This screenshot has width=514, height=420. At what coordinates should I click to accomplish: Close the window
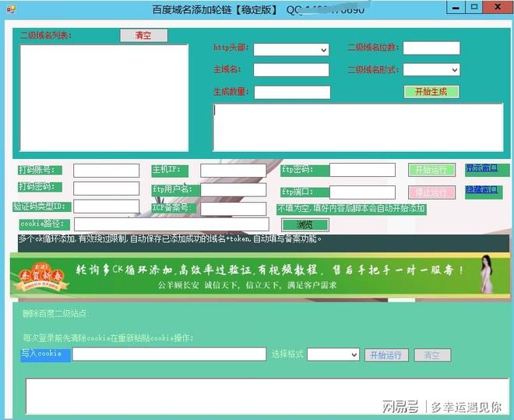(x=498, y=8)
